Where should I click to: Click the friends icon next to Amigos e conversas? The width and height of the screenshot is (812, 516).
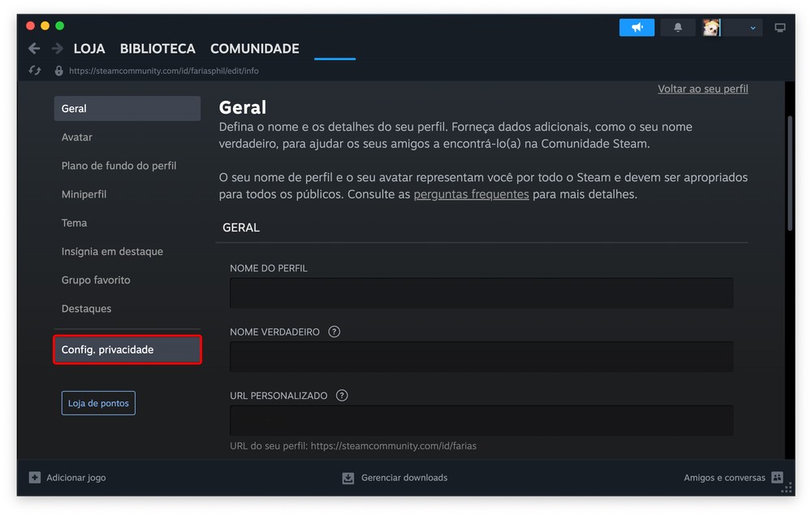tap(777, 477)
